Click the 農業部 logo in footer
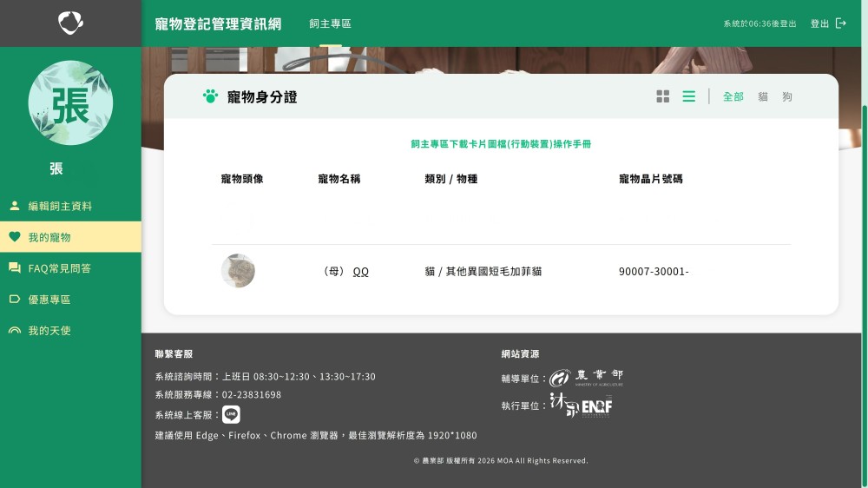The image size is (868, 488). pyautogui.click(x=586, y=377)
